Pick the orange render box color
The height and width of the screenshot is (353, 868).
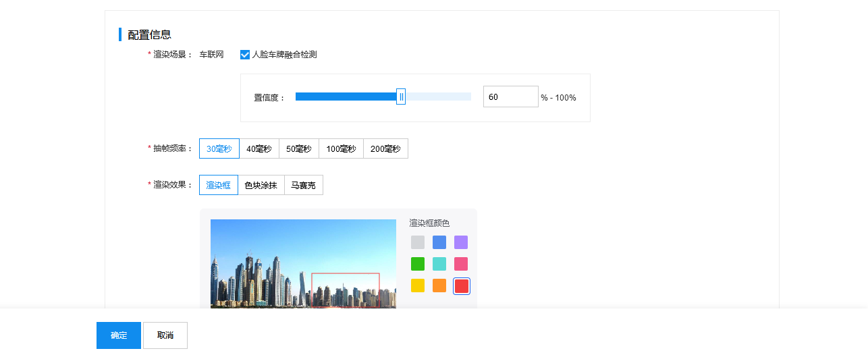439,286
